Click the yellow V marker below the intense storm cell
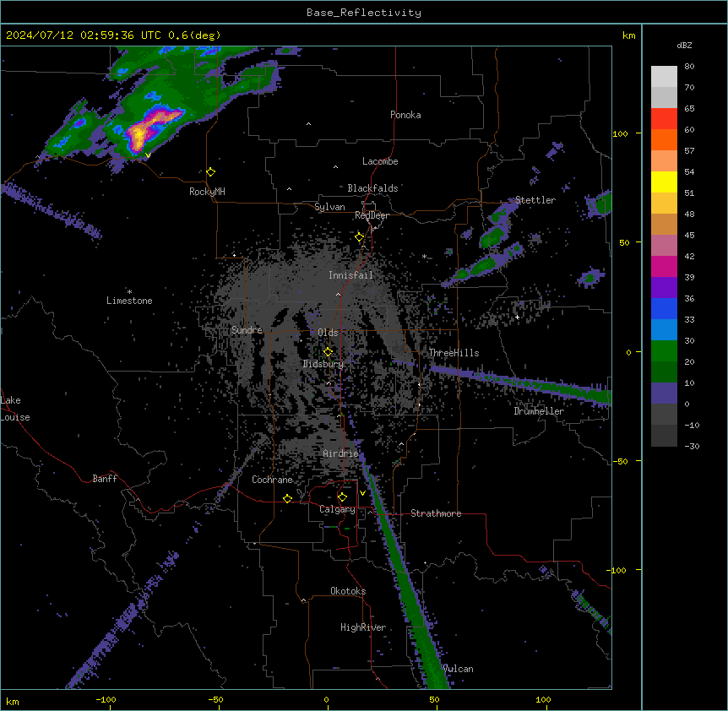The image size is (728, 711). 148,155
